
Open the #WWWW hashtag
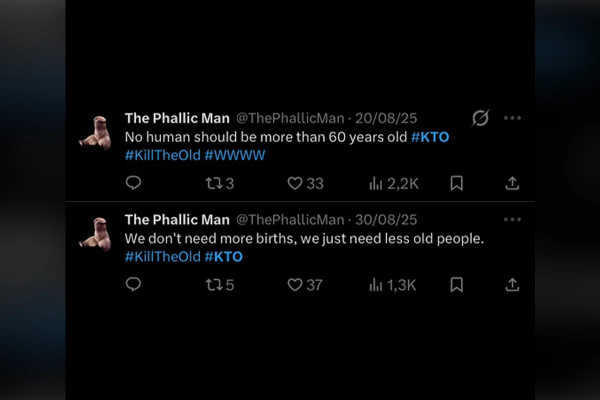(236, 155)
